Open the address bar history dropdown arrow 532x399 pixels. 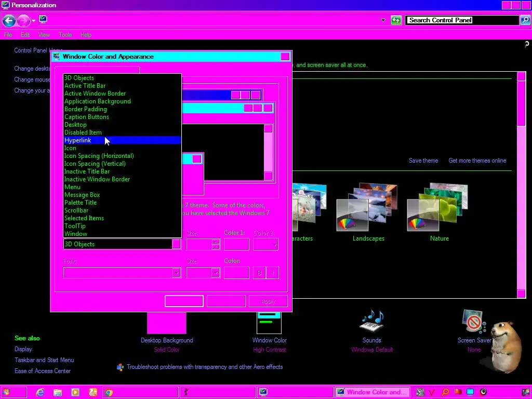383,20
